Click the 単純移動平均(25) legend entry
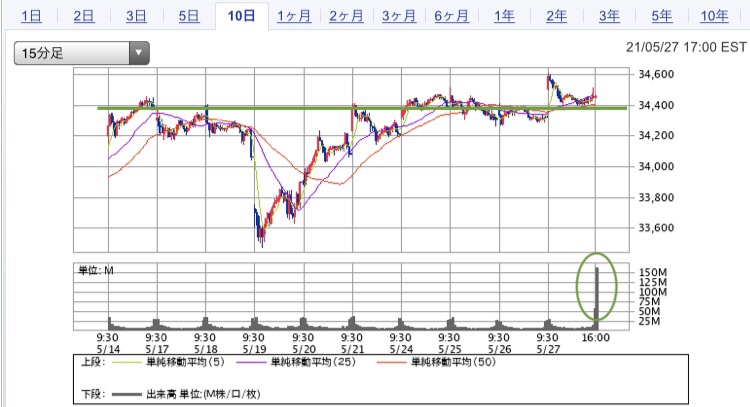The height and width of the screenshot is (407, 750). [313, 362]
